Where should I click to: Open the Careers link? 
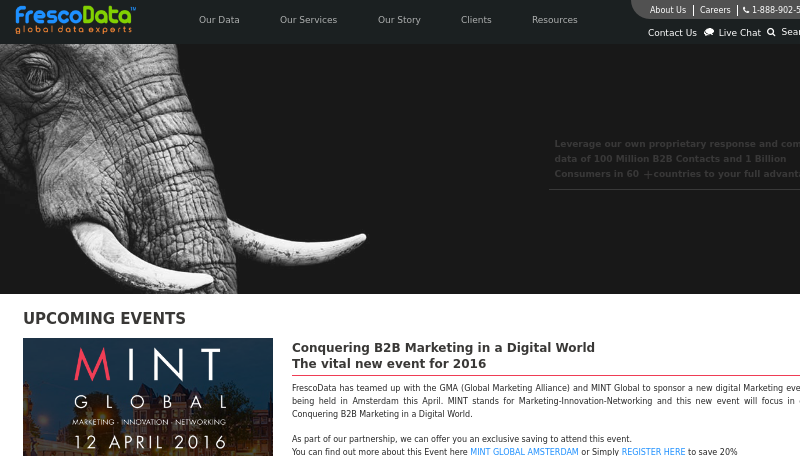tap(715, 10)
